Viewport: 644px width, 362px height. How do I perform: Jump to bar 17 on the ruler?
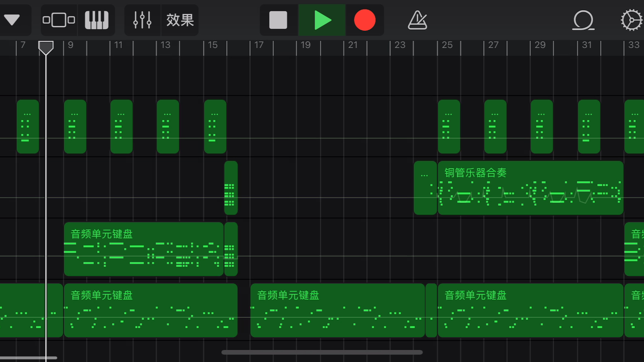[259, 45]
